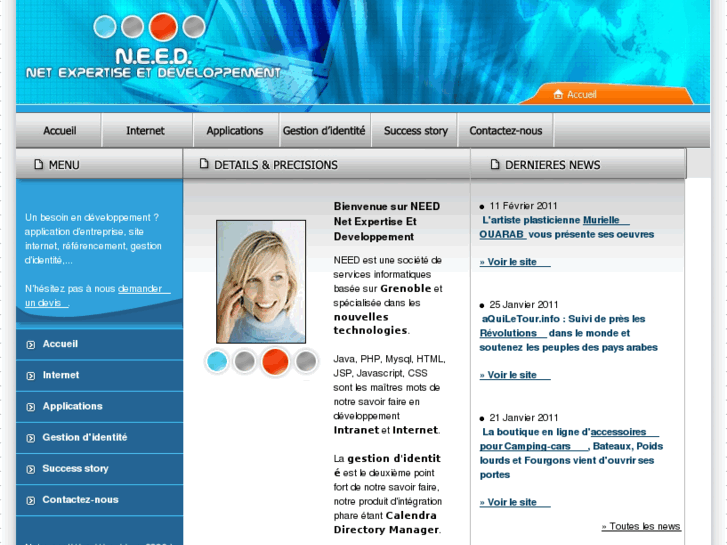Click arrow icon beside sidebar Internet
This screenshot has width=727, height=545.
31,376
